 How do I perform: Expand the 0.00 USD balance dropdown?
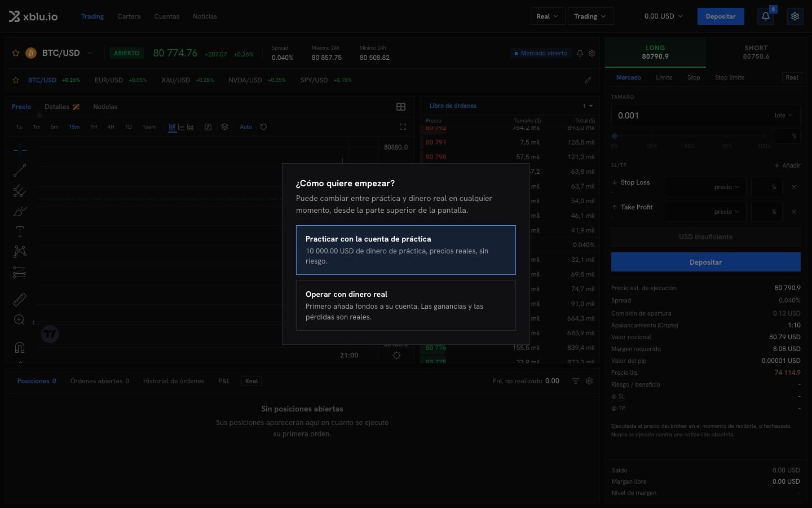click(663, 16)
